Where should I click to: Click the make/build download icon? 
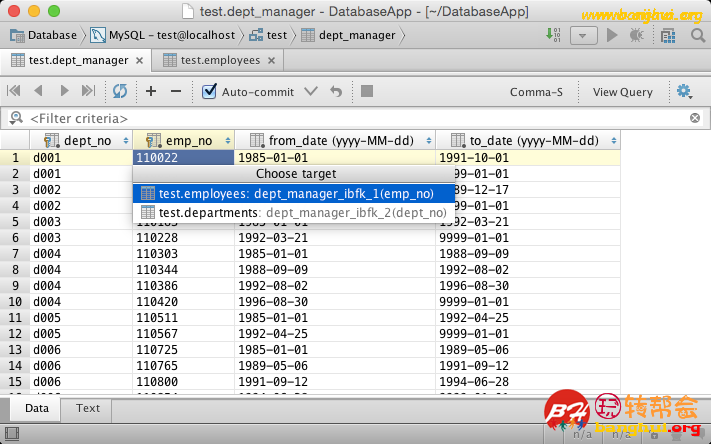click(553, 35)
